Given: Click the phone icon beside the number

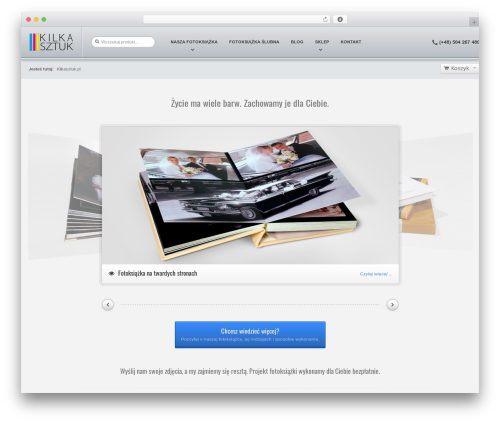Looking at the screenshot, I should coord(435,42).
